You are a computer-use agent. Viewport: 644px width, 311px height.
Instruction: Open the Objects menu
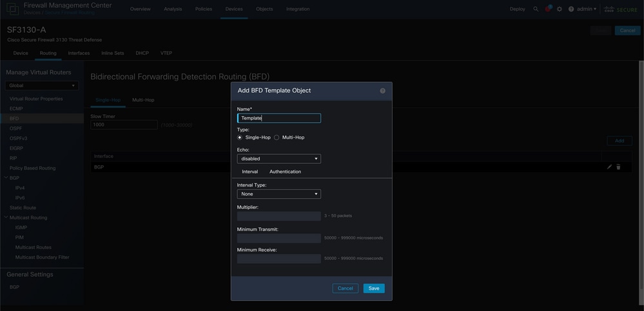264,9
